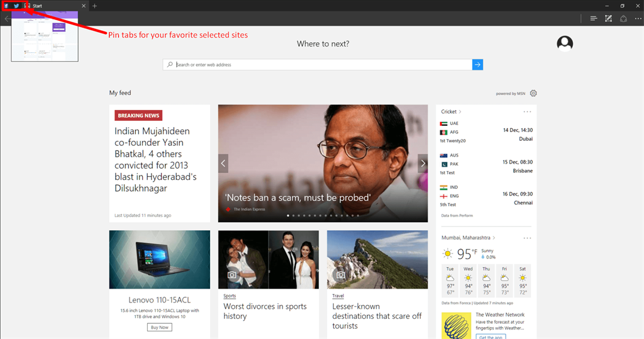644x339 pixels.
Task: Select the Tue forecast tile
Action: click(450, 281)
